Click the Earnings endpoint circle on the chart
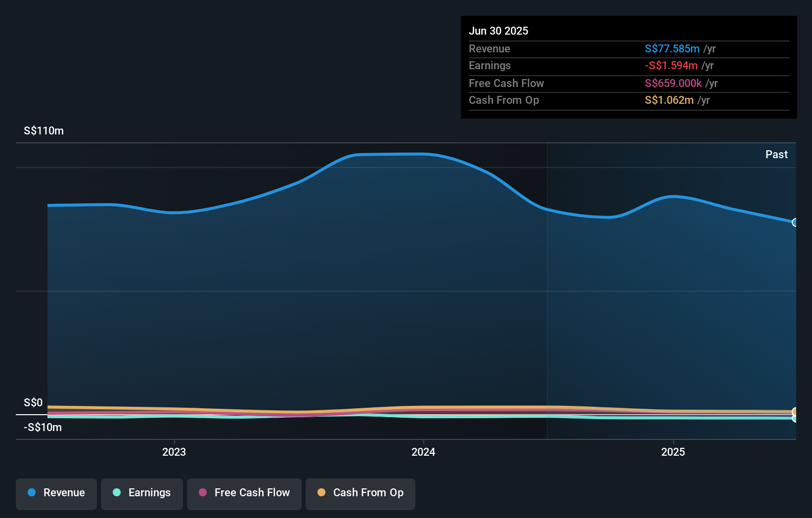Screen dimensions: 812x518 [x=795, y=419]
